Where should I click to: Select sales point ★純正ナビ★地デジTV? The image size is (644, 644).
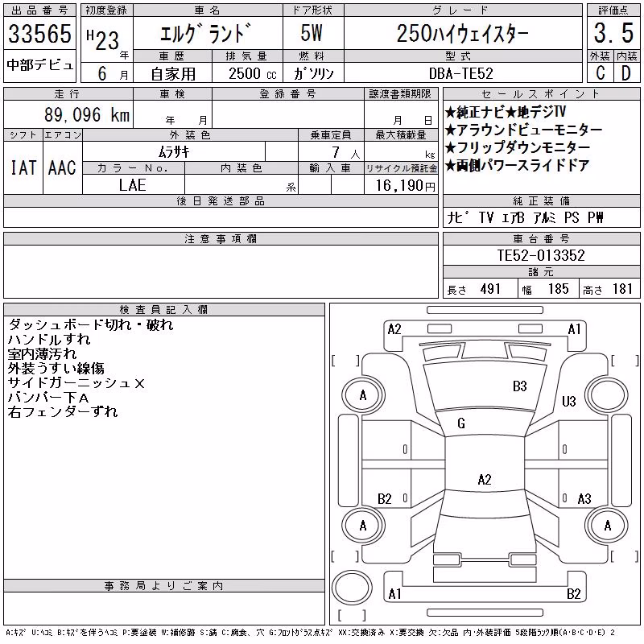tap(506, 112)
